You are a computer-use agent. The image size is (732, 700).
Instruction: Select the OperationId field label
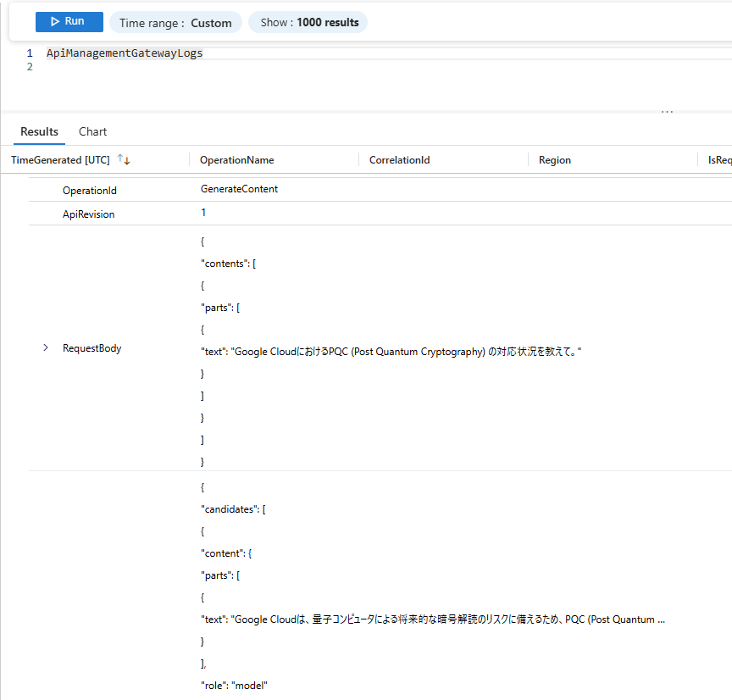pyautogui.click(x=89, y=191)
